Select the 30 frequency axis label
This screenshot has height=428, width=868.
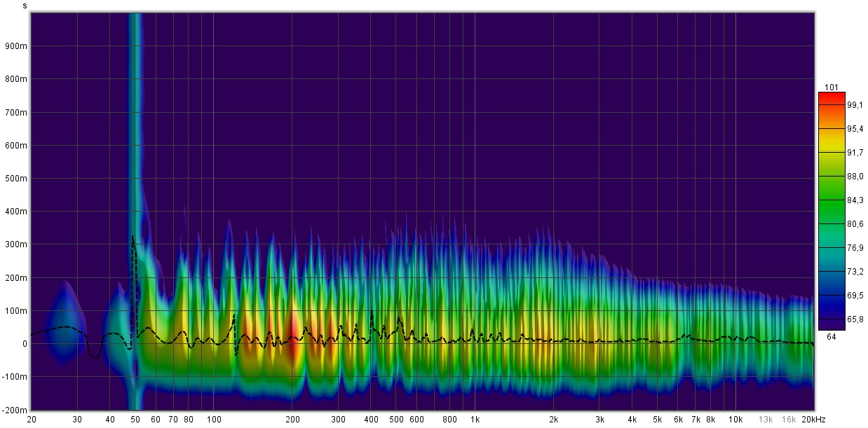click(x=77, y=420)
